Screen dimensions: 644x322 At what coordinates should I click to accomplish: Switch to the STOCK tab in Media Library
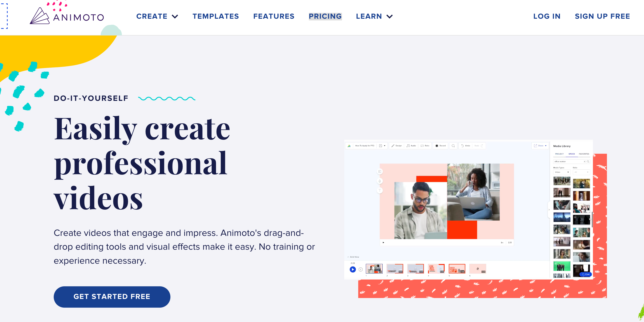coord(572,154)
